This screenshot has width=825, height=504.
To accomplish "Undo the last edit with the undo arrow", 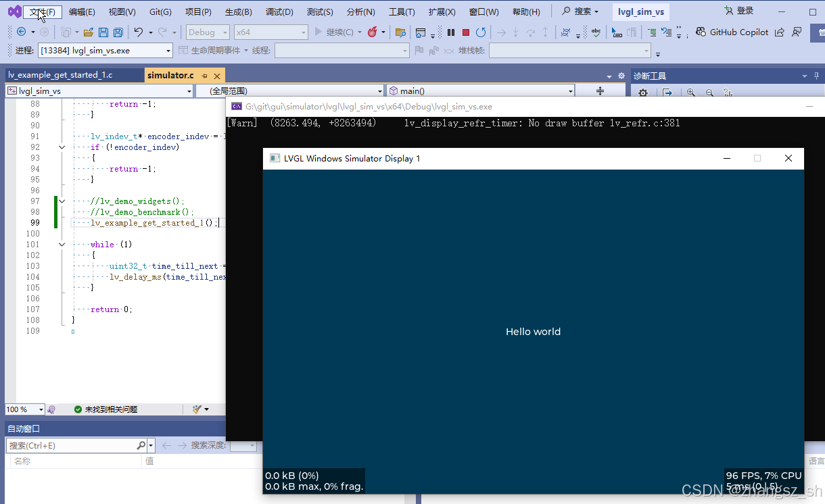I will pyautogui.click(x=138, y=32).
